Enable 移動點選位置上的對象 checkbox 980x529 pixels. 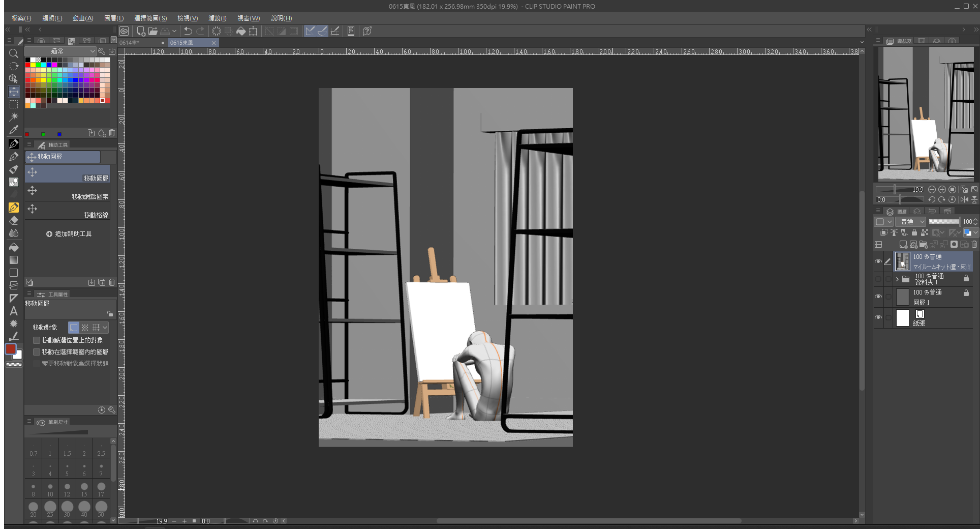[x=37, y=340]
